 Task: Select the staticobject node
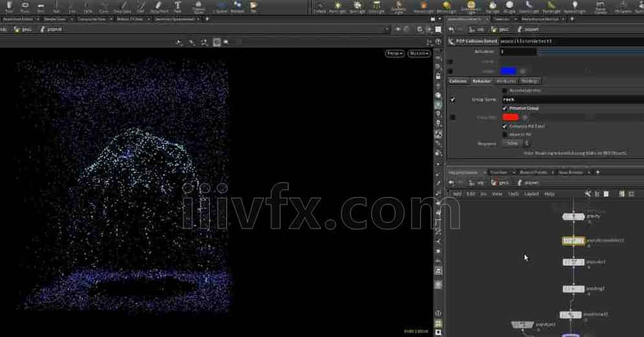522,325
